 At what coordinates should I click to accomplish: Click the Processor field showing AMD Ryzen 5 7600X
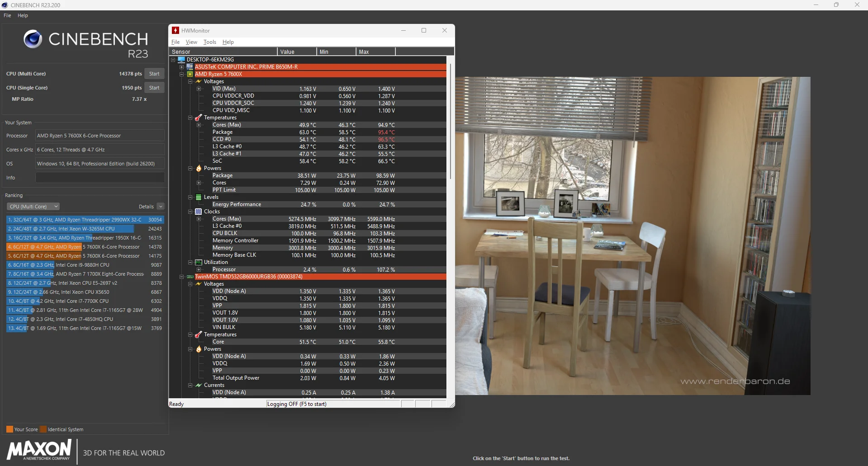[x=100, y=136]
